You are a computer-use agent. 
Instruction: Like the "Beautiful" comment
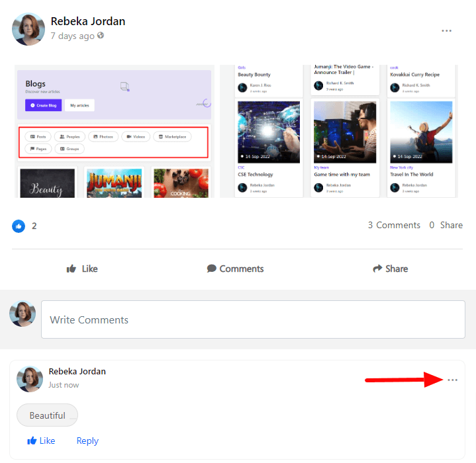(x=41, y=441)
